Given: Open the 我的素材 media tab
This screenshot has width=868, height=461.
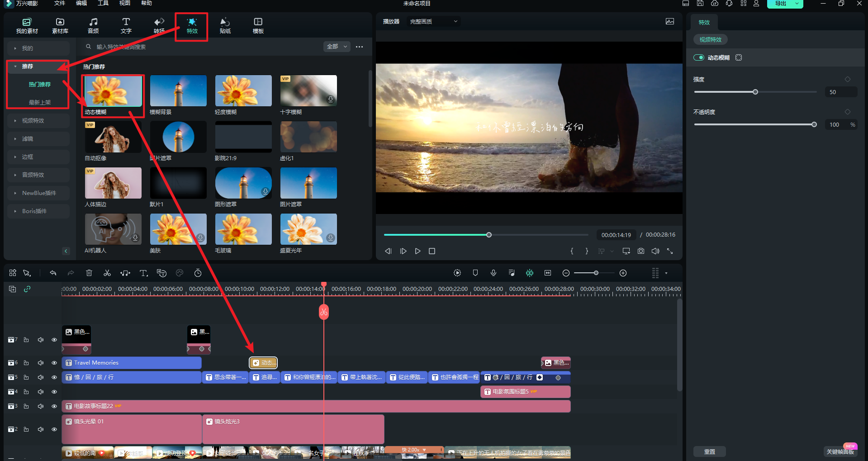Looking at the screenshot, I should 27,26.
